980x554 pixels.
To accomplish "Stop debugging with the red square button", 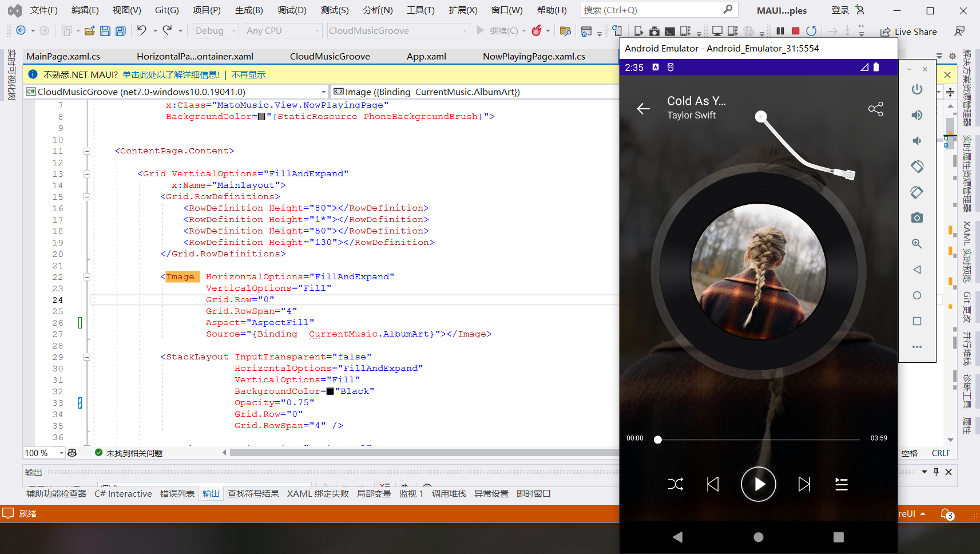I will click(x=795, y=31).
